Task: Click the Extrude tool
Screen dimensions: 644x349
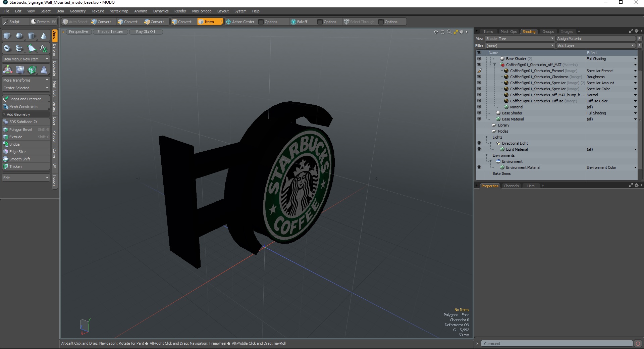Action: pos(26,137)
